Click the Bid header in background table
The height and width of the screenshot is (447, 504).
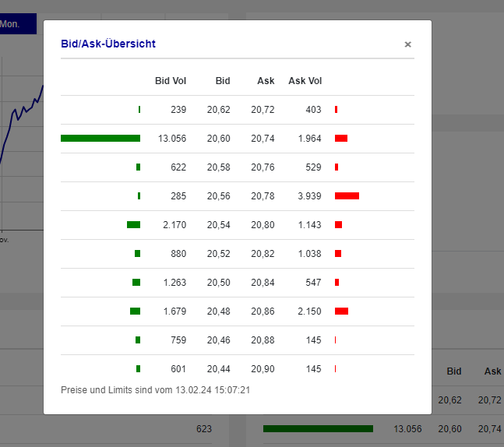pos(454,371)
